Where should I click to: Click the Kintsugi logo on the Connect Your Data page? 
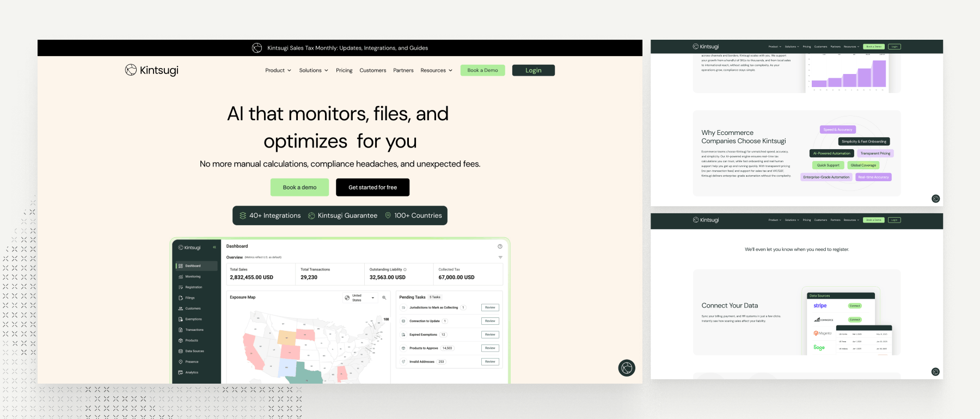coord(706,220)
